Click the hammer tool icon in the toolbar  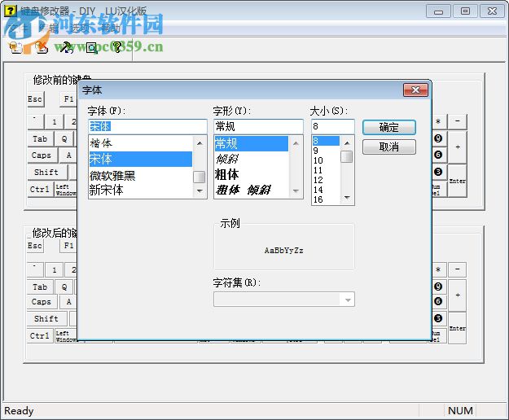pos(68,47)
